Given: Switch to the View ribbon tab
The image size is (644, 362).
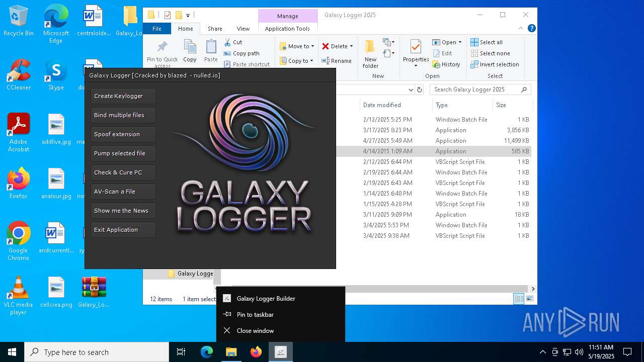Looking at the screenshot, I should [243, 29].
